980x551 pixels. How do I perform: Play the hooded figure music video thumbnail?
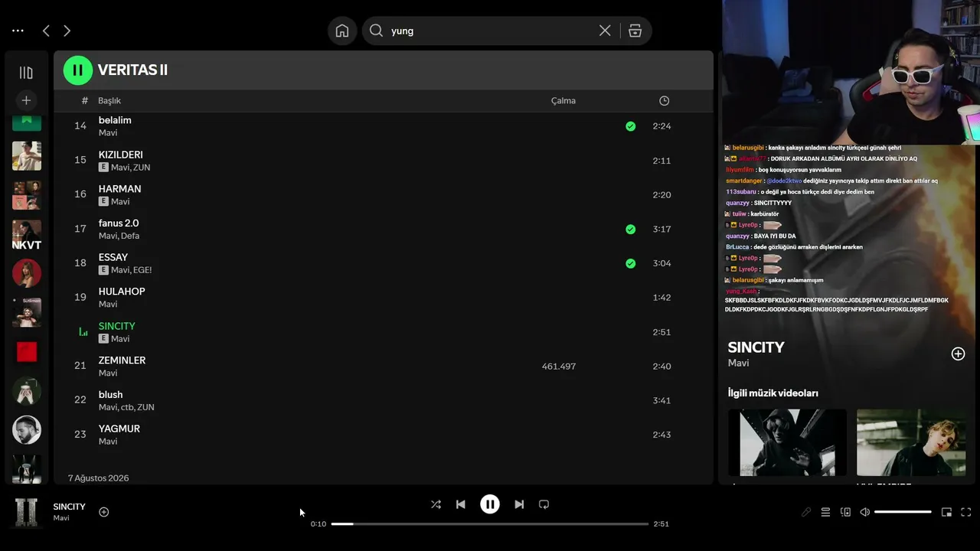787,442
